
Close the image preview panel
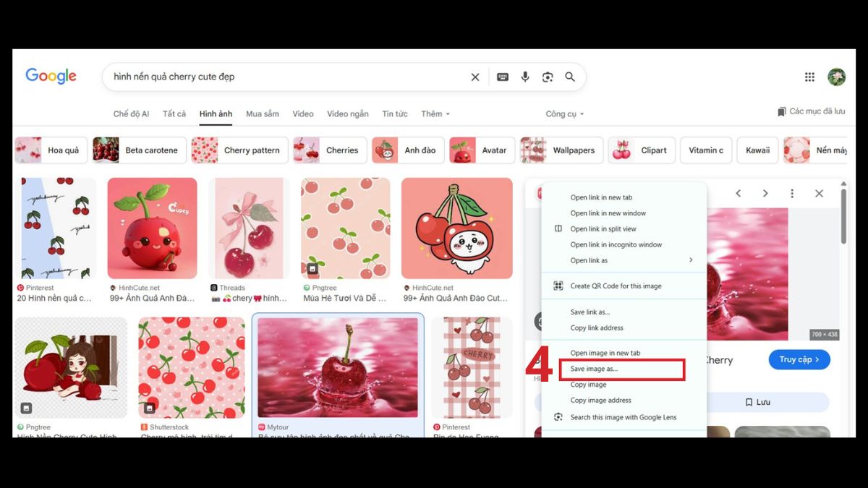click(x=819, y=194)
